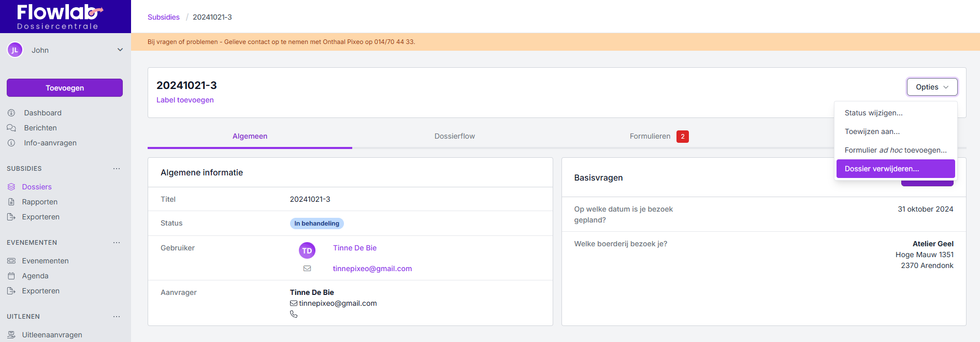980x342 pixels.
Task: Expand the John user menu chevron
Action: click(120, 50)
